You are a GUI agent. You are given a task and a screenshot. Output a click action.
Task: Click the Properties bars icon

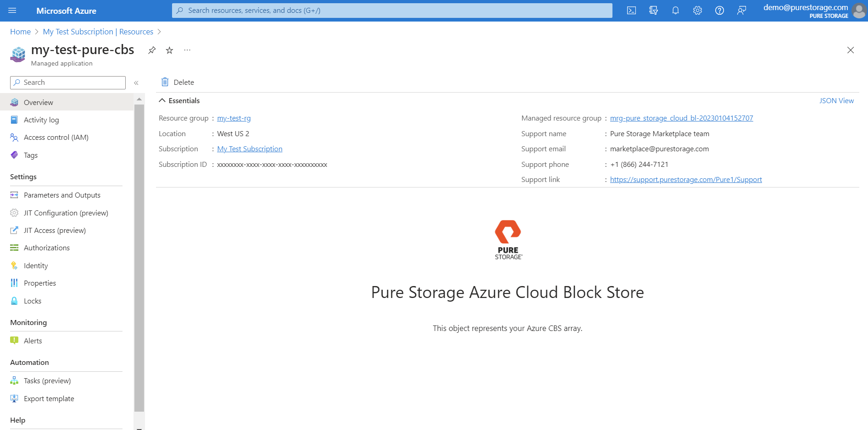pyautogui.click(x=14, y=283)
